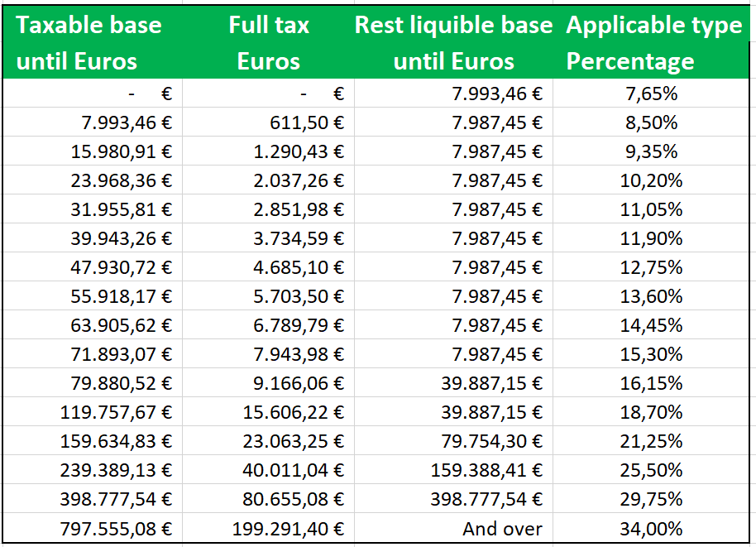Select the full tax cell 2.851,98 €

[269, 209]
